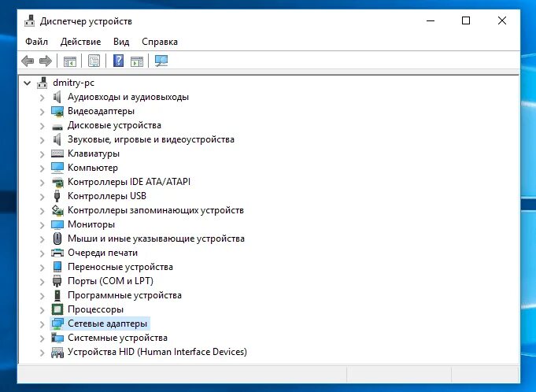Viewport: 536px width, 392px height.
Task: Select the Процессоры tree label
Action: (x=95, y=309)
